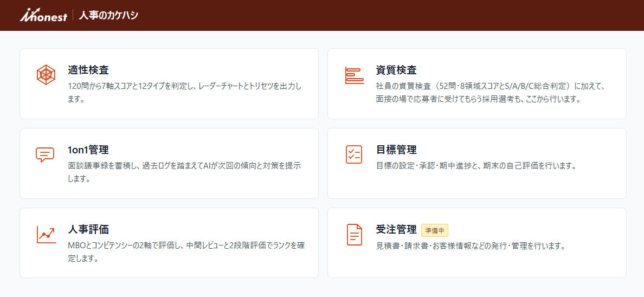Click the 資質検査 description about 社員の資質検査
644x297 pixels.
coord(491,93)
